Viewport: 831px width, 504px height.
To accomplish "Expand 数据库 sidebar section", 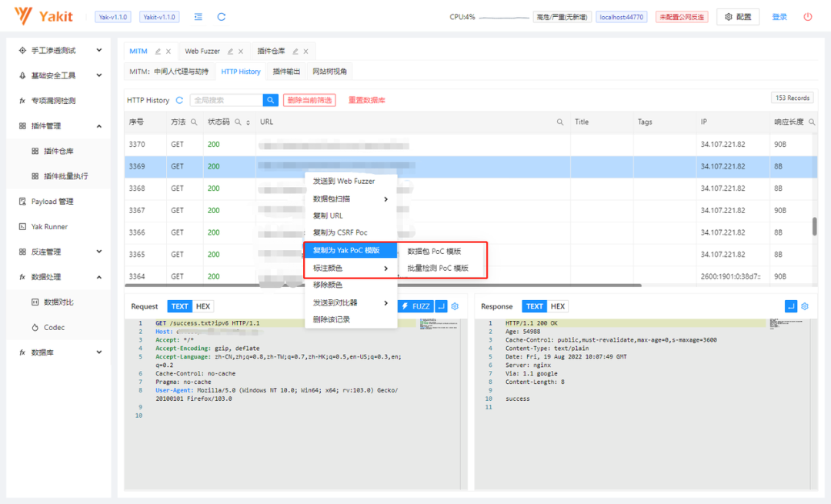I will tap(58, 352).
